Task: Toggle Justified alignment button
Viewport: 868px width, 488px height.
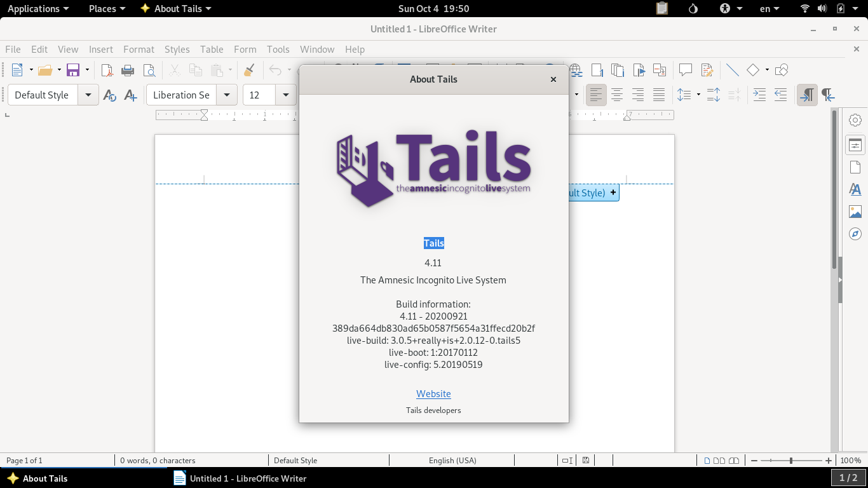Action: coord(659,95)
